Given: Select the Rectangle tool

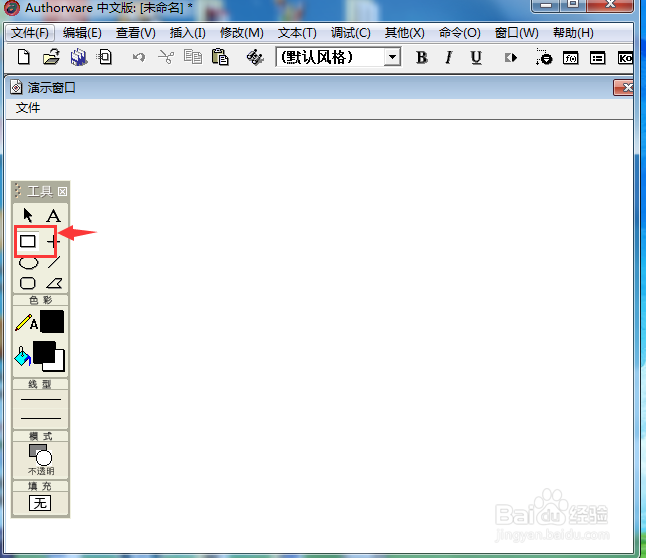Looking at the screenshot, I should pos(28,241).
